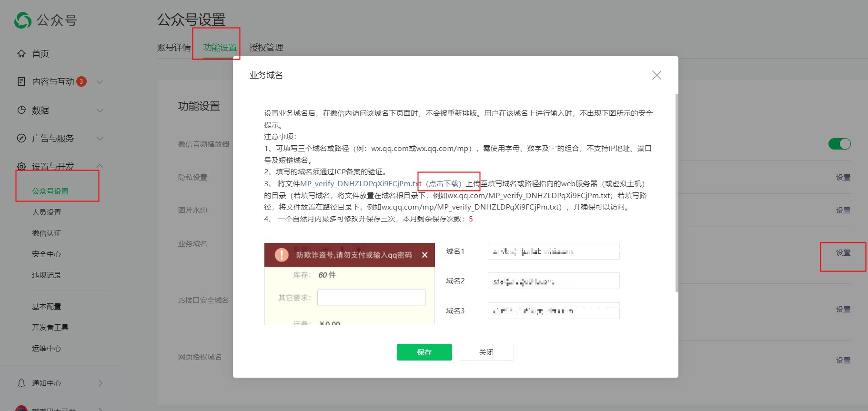Click the 微信音频播放器 label
Image resolution: width=868 pixels, height=411 pixels.
[203, 144]
